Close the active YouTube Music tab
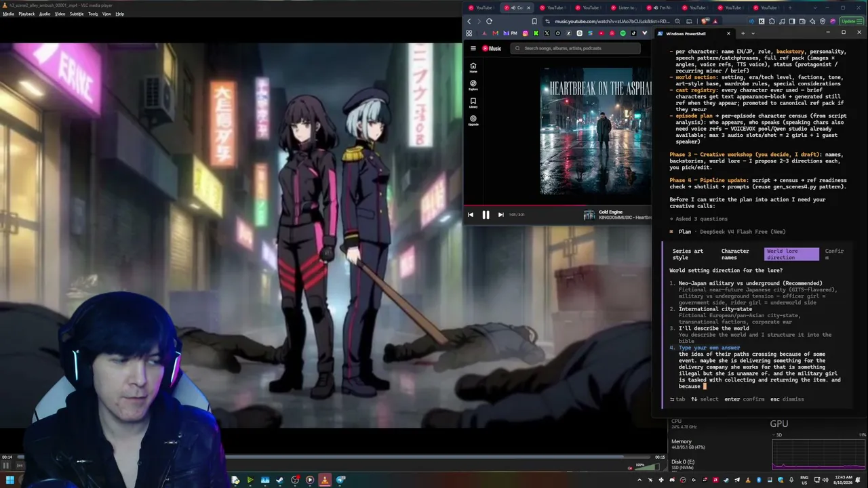 (529, 8)
